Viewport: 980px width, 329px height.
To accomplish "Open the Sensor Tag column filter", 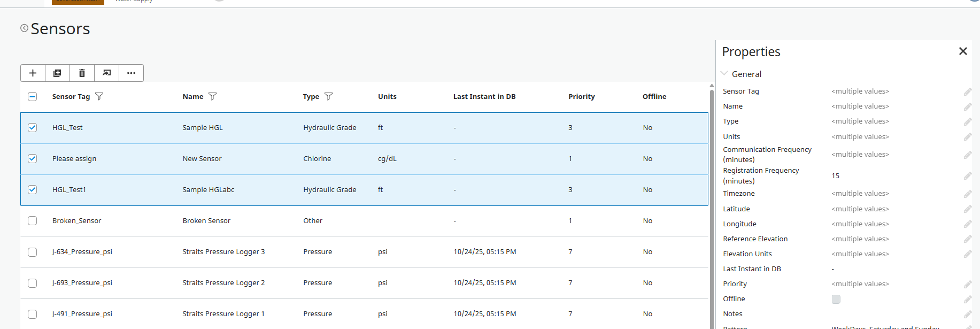I will click(99, 97).
